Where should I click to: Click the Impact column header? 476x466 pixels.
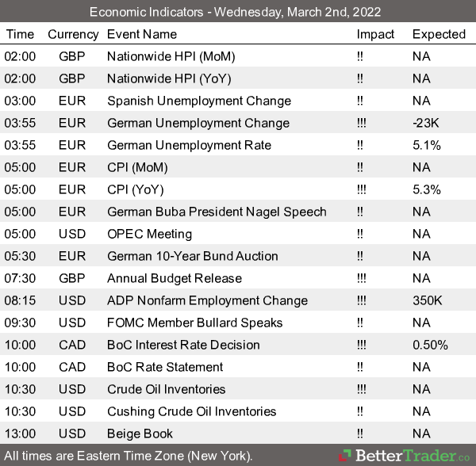pyautogui.click(x=375, y=34)
